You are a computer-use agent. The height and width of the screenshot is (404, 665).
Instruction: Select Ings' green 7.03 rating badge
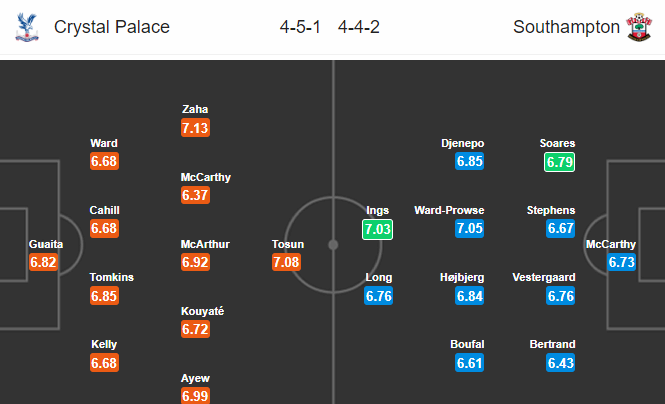pos(377,229)
